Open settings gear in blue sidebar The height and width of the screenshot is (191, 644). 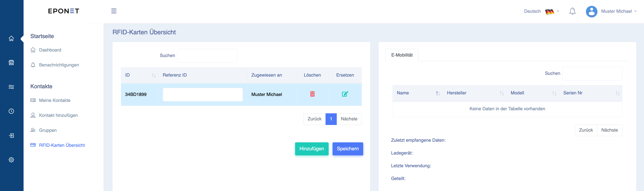[11, 160]
